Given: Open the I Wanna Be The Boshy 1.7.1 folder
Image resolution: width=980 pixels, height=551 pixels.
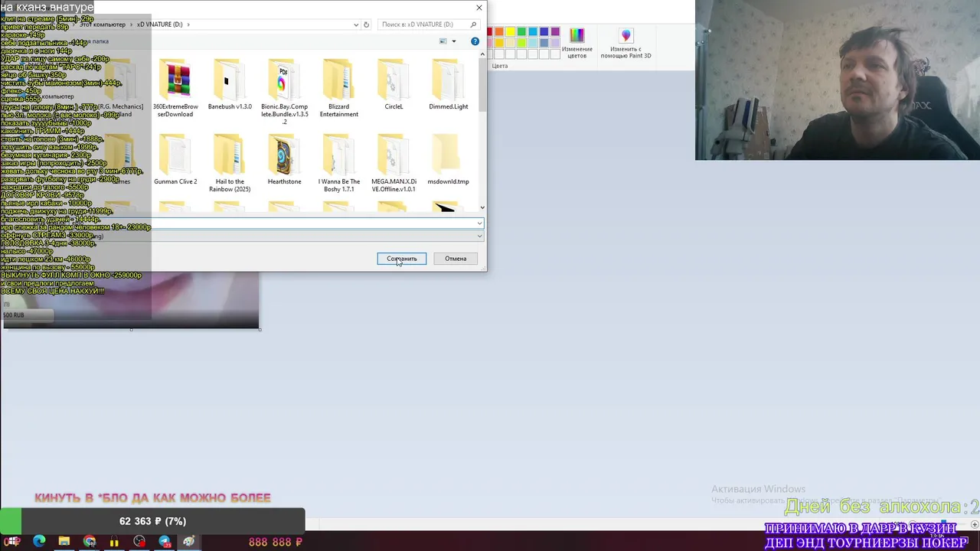Looking at the screenshot, I should 338,164.
